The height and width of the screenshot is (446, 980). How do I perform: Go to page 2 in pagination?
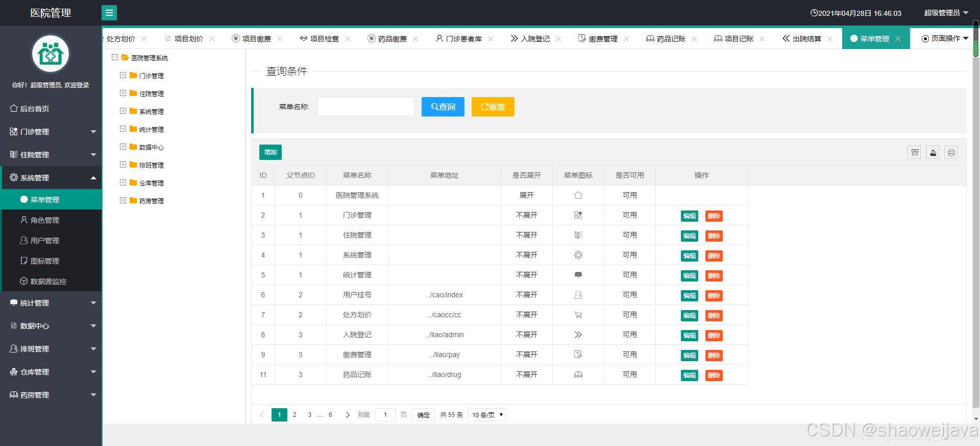pos(295,415)
